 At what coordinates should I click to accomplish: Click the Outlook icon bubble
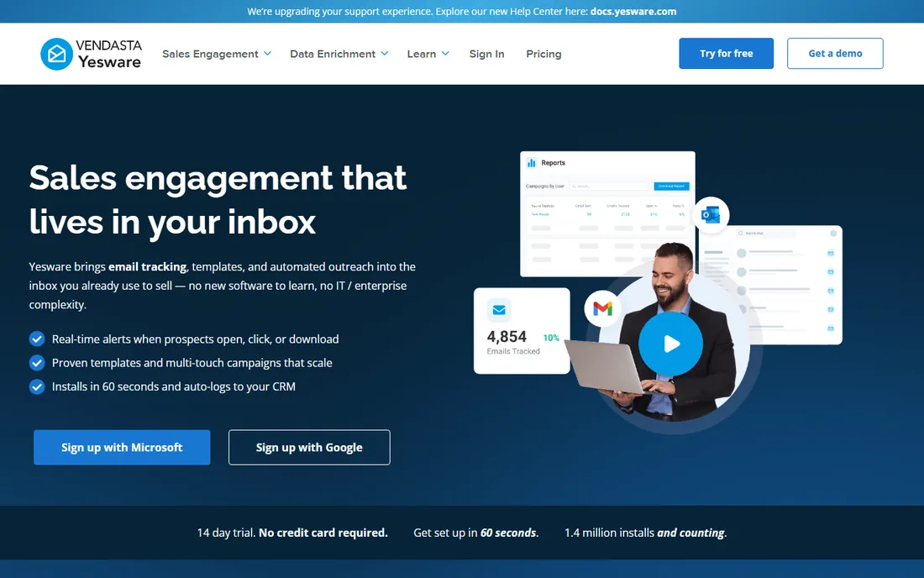point(711,215)
